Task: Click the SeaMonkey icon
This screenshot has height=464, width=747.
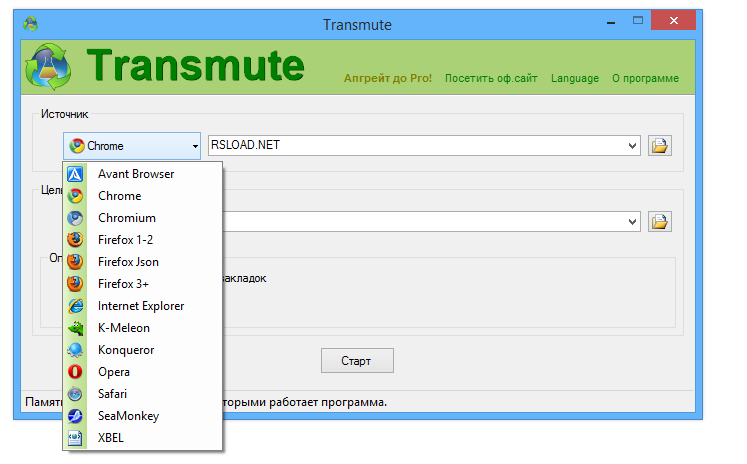Action: (75, 416)
